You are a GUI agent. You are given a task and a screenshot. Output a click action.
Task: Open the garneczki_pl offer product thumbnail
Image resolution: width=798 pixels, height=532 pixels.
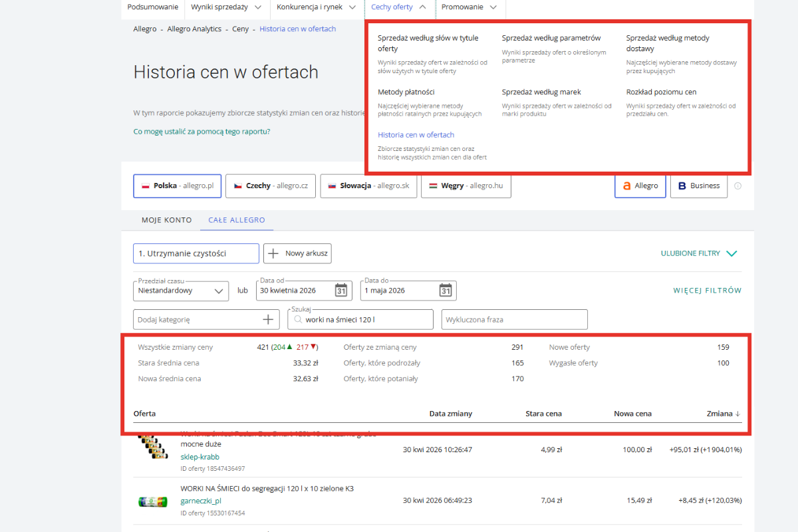tap(153, 501)
